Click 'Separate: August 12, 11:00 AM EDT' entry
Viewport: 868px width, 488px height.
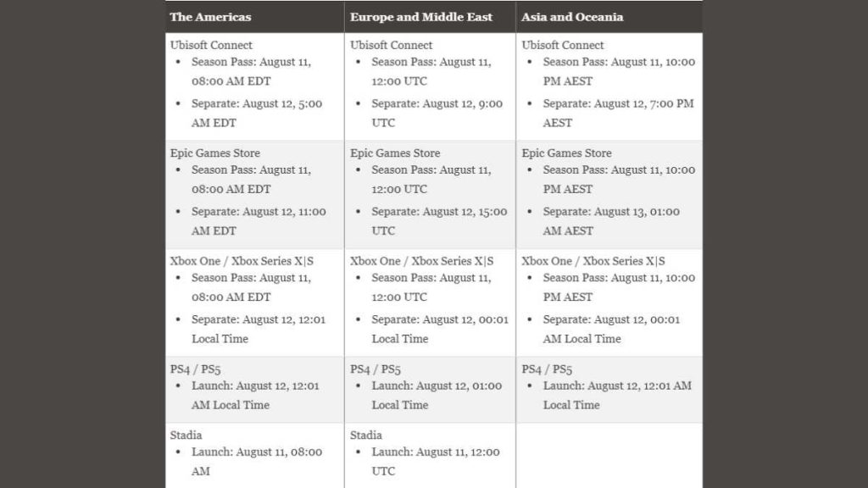click(x=259, y=221)
